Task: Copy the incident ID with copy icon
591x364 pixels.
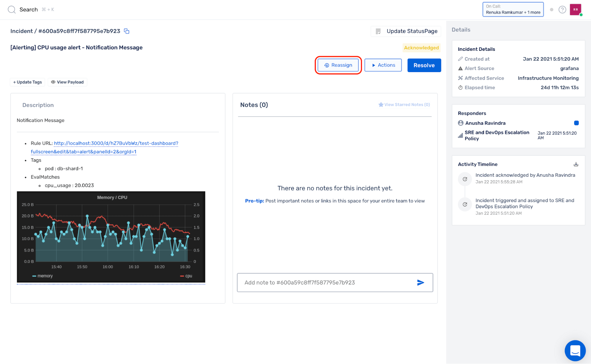Action: tap(127, 31)
